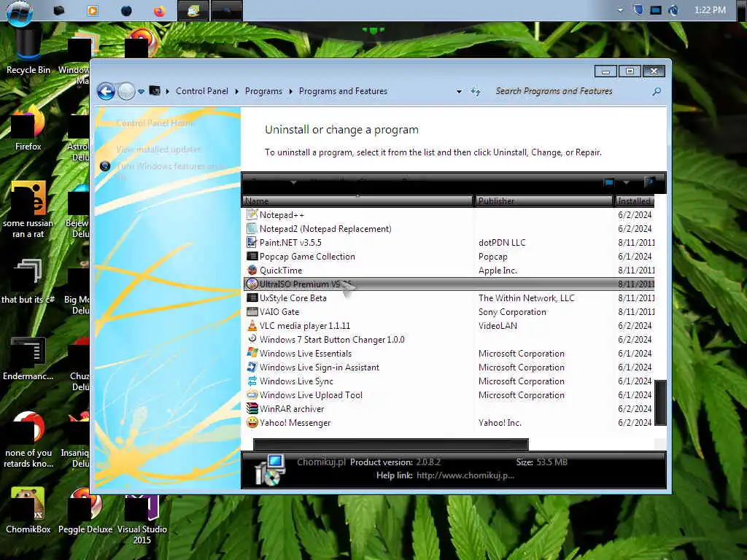Sort list by Name column header
Viewport: 747px width, 560px height.
(357, 201)
